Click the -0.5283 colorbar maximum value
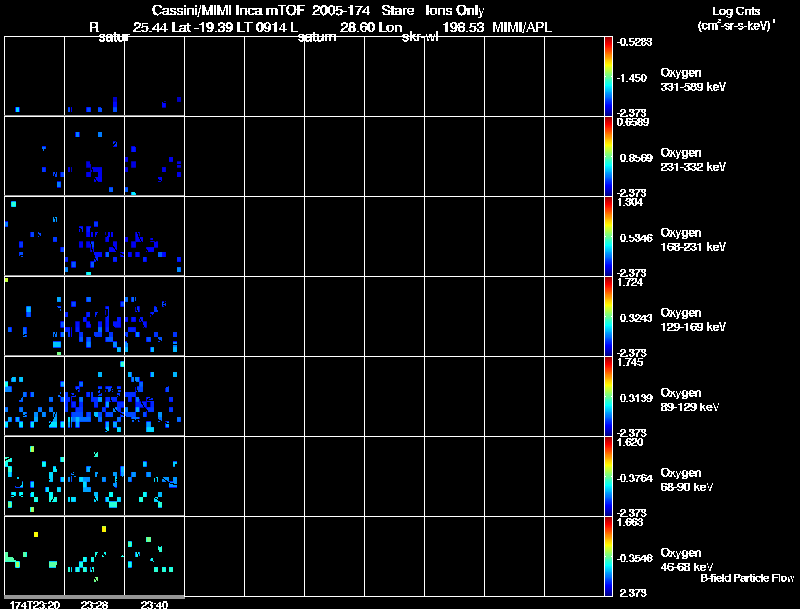 [x=634, y=42]
